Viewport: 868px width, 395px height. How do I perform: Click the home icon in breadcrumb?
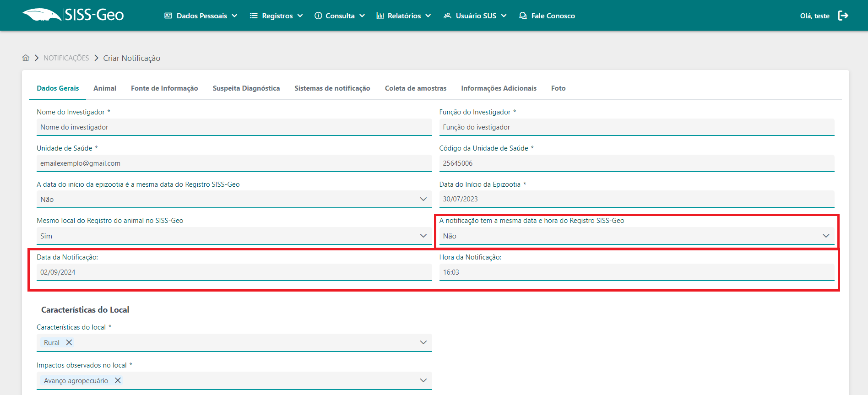point(26,58)
